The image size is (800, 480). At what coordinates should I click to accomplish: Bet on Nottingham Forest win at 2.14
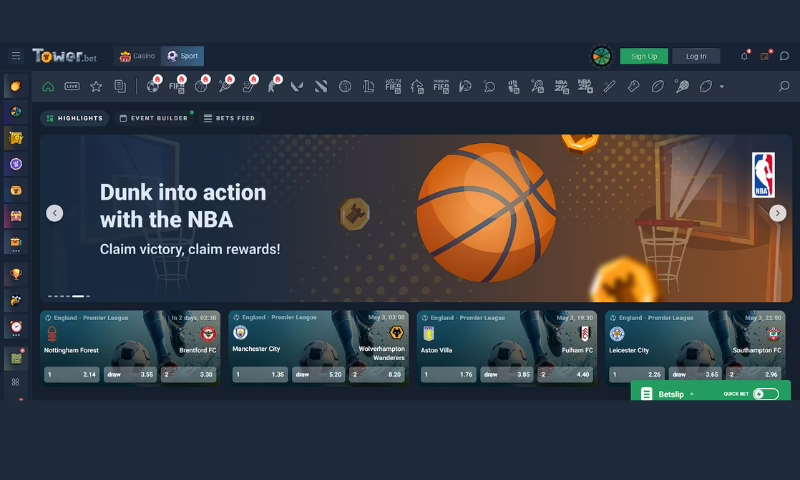click(x=71, y=374)
